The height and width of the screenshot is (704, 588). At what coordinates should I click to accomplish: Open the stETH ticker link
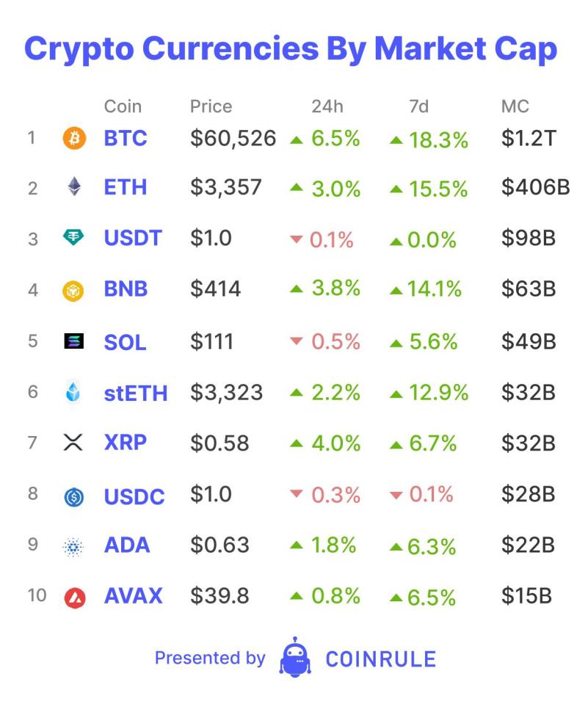pyautogui.click(x=136, y=393)
